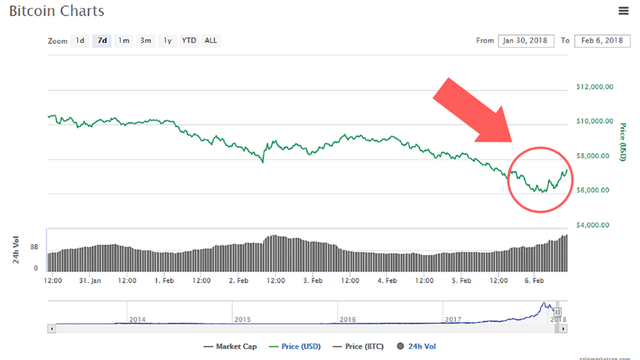Toggle the Price (BTC) legend series

click(x=358, y=347)
